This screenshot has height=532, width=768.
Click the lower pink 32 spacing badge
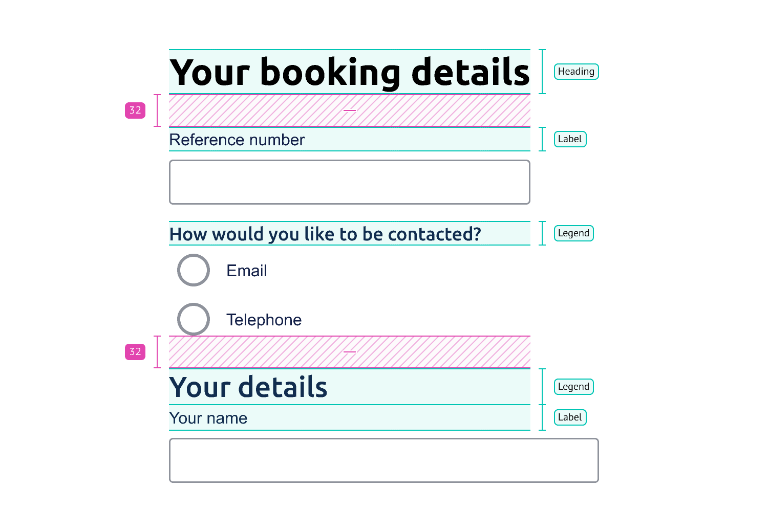point(135,352)
